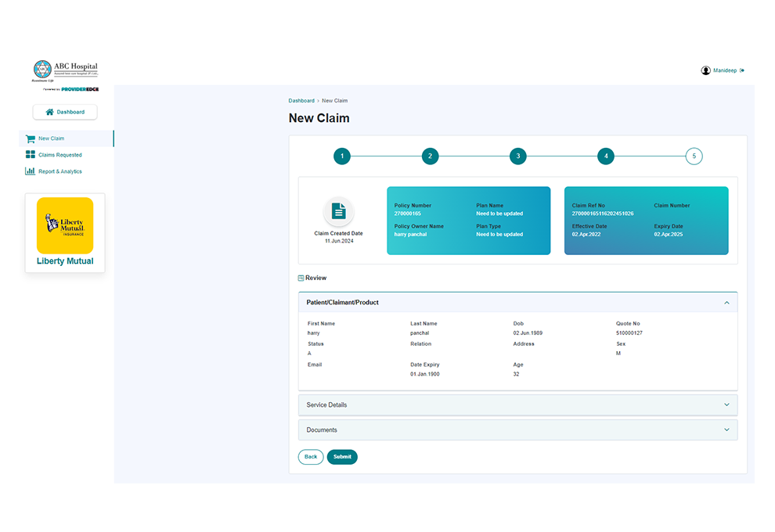Click the Liberty Mutual insurance card
The width and height of the screenshot is (775, 532).
[64, 232]
